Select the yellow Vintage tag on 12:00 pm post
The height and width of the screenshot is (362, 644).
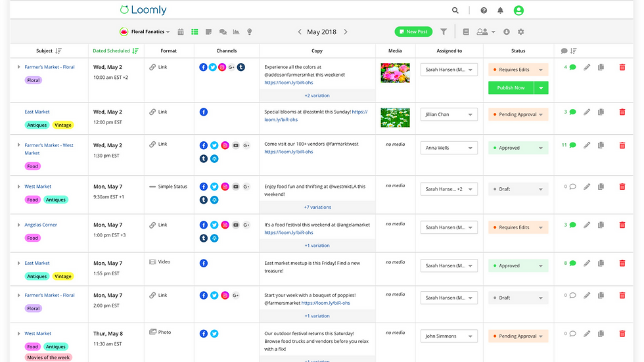click(63, 125)
